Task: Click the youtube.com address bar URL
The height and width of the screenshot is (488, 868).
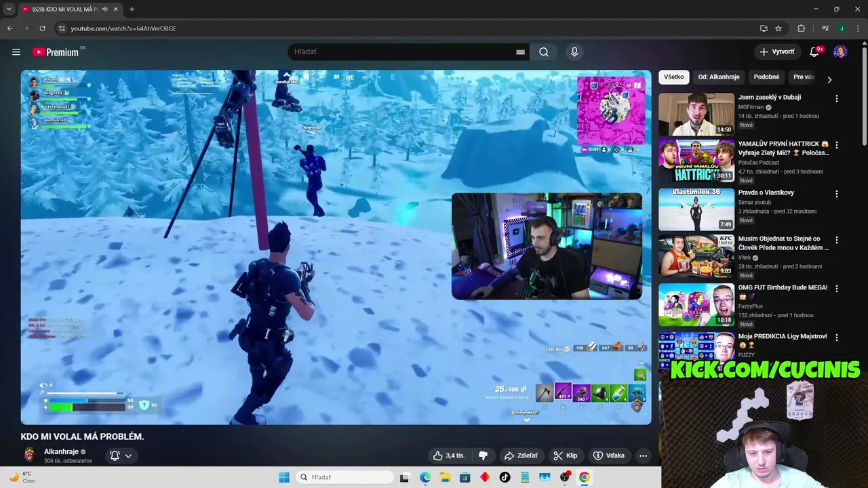Action: (x=123, y=28)
